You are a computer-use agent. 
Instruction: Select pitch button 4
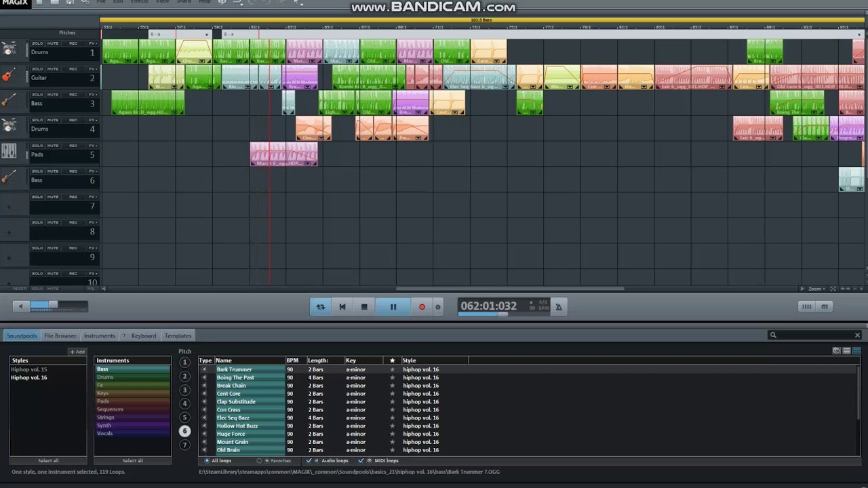(x=184, y=404)
